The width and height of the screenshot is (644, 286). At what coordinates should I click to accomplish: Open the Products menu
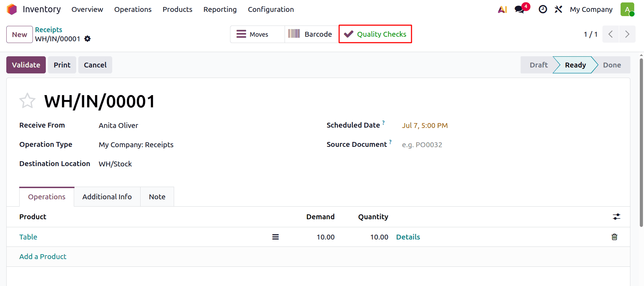[x=177, y=9]
